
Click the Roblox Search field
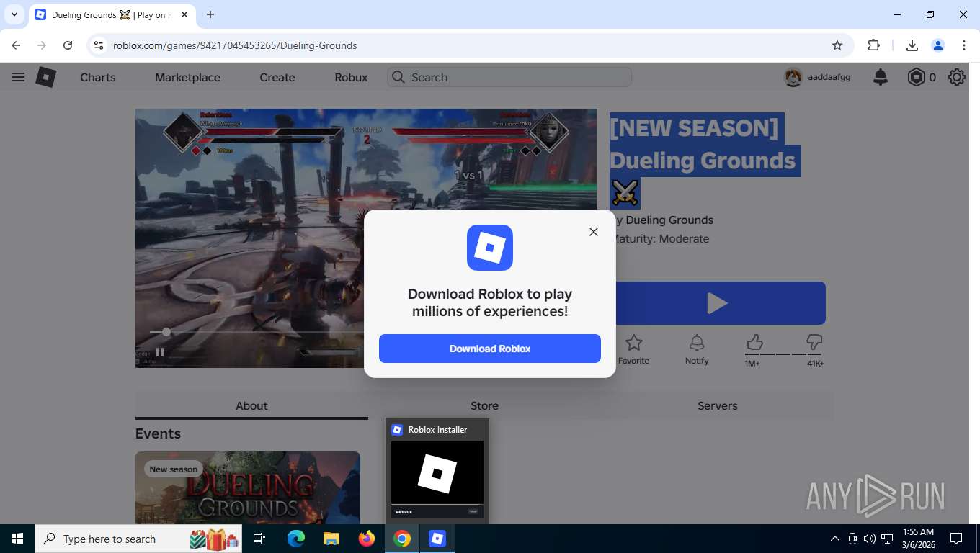(509, 77)
